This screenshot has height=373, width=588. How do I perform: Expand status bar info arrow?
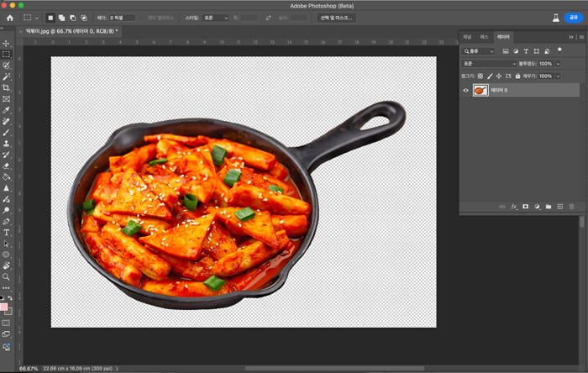117,369
